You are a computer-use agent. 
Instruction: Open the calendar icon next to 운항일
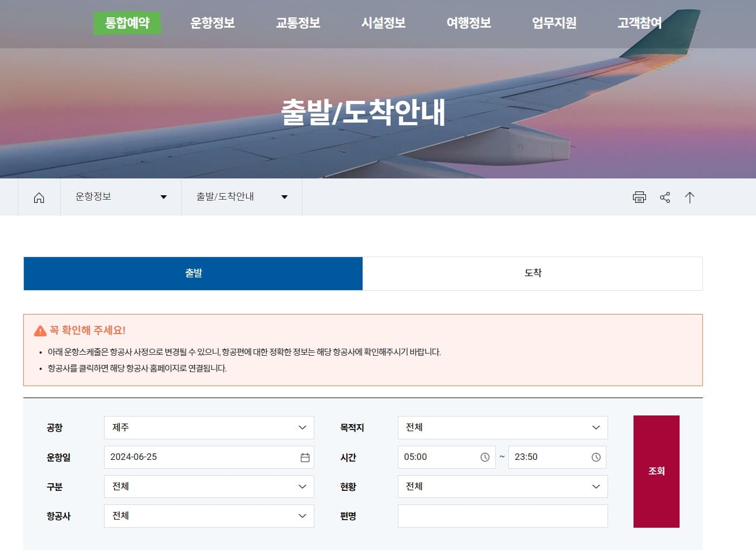point(305,457)
